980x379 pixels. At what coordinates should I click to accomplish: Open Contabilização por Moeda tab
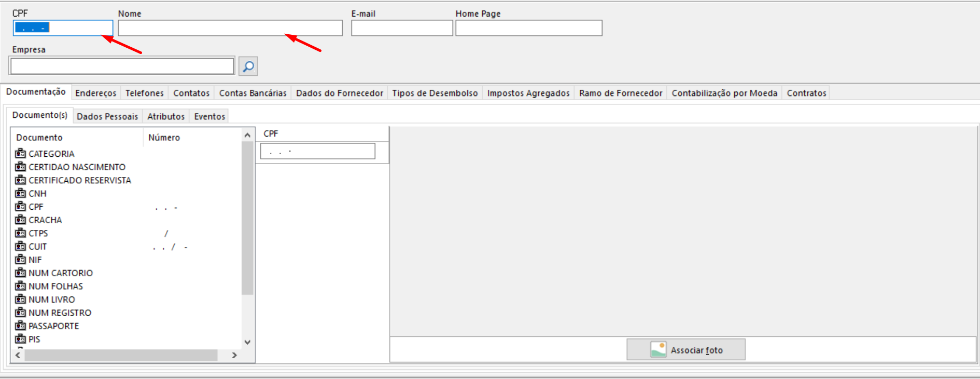pos(724,93)
